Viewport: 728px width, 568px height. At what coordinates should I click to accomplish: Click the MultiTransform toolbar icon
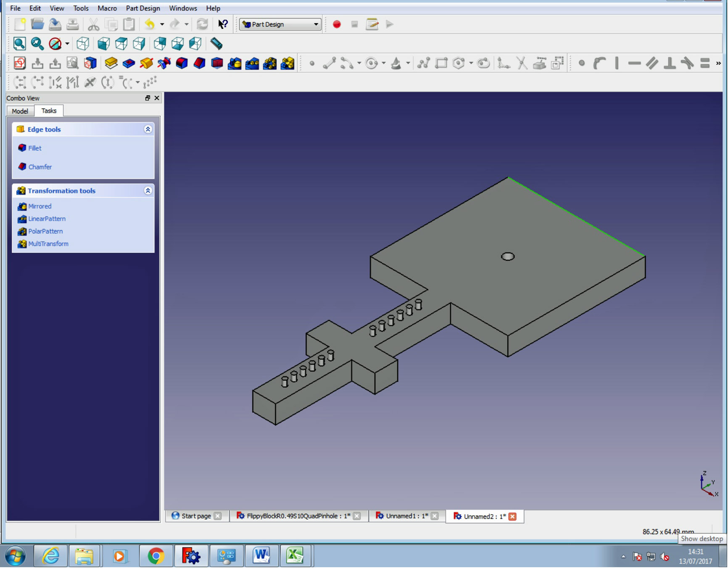288,63
